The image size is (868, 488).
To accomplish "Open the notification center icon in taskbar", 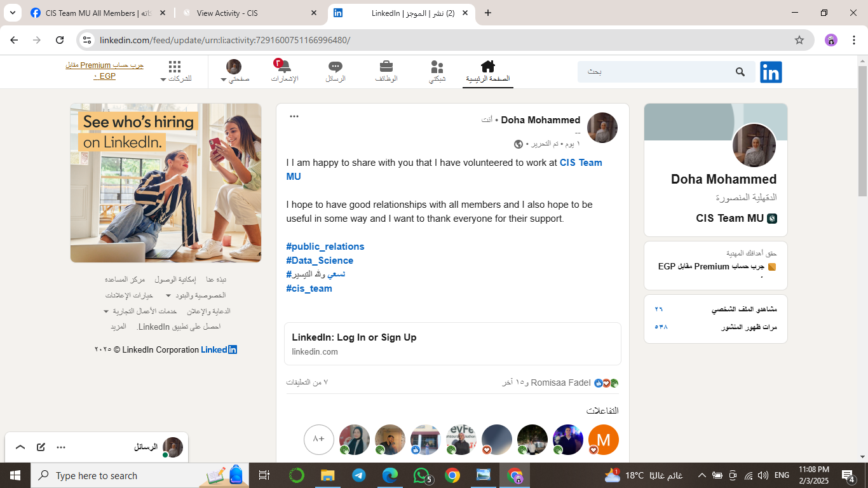I will tap(848, 475).
